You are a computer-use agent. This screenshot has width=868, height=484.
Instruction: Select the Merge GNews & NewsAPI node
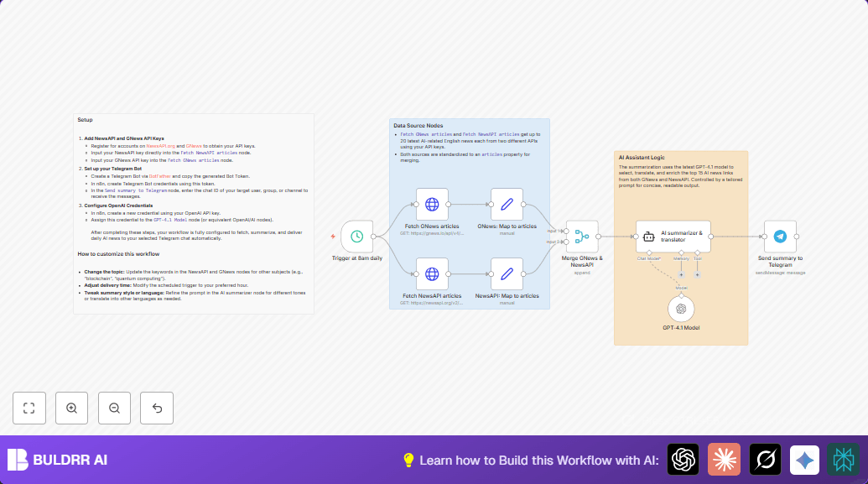[x=582, y=237]
